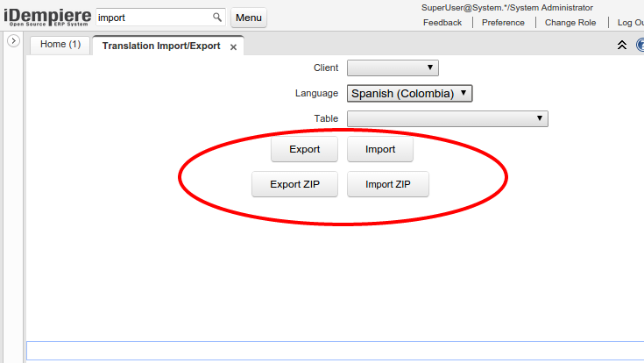Open the Menu button
Image resolution: width=644 pixels, height=363 pixels.
249,18
